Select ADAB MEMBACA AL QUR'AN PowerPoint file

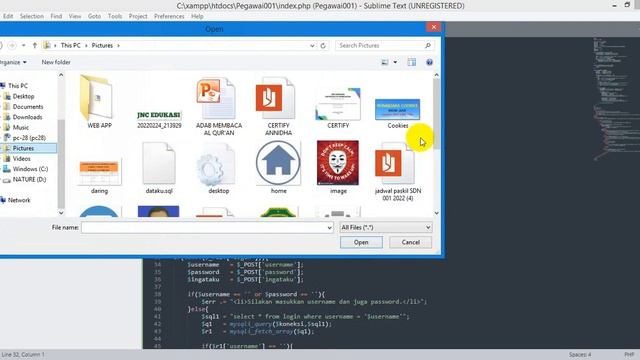pyautogui.click(x=218, y=106)
